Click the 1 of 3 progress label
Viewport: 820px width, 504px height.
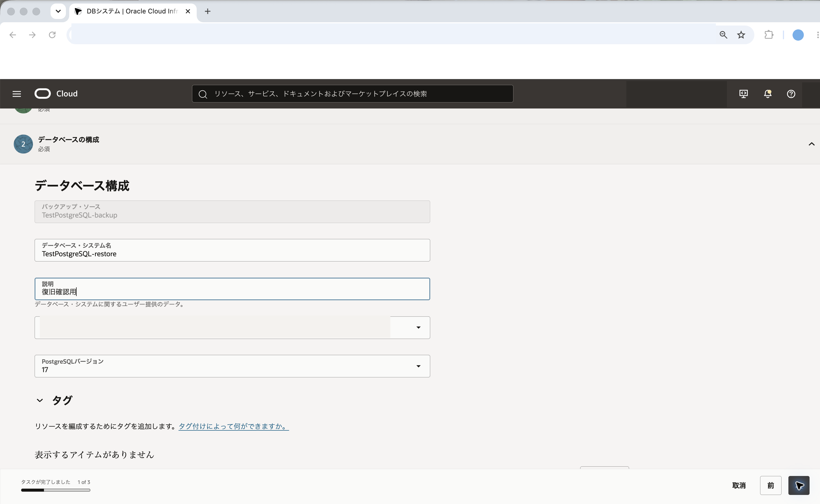pyautogui.click(x=84, y=482)
